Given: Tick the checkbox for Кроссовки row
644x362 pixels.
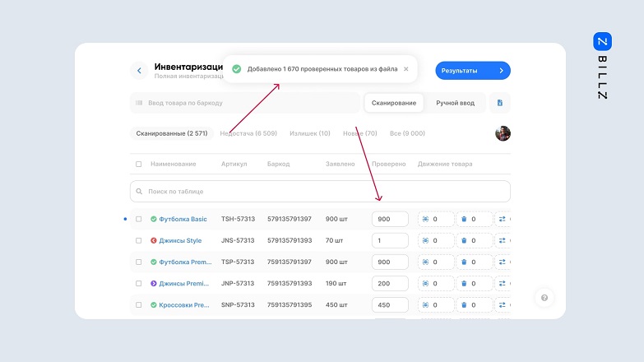Looking at the screenshot, I should 138,305.
